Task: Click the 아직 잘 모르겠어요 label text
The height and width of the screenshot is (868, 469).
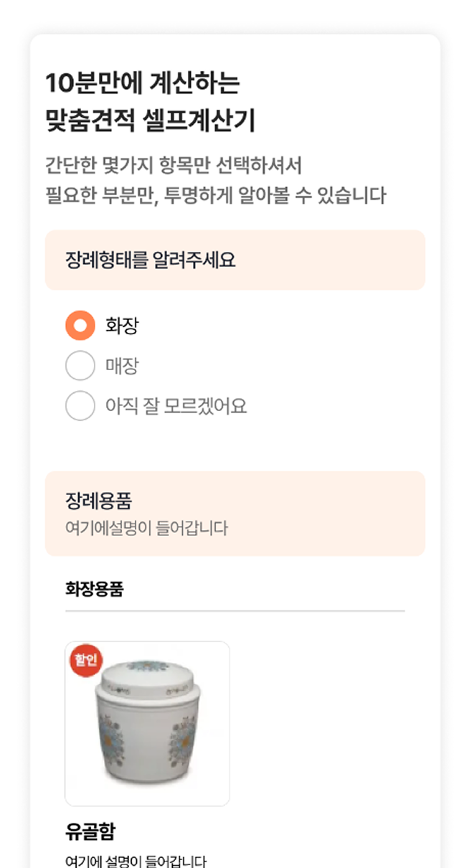Action: pos(176,407)
